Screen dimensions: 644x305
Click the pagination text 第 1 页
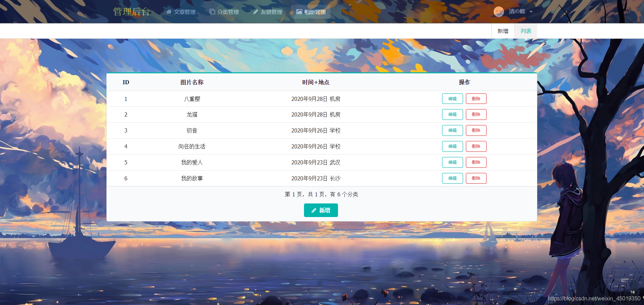click(x=293, y=194)
